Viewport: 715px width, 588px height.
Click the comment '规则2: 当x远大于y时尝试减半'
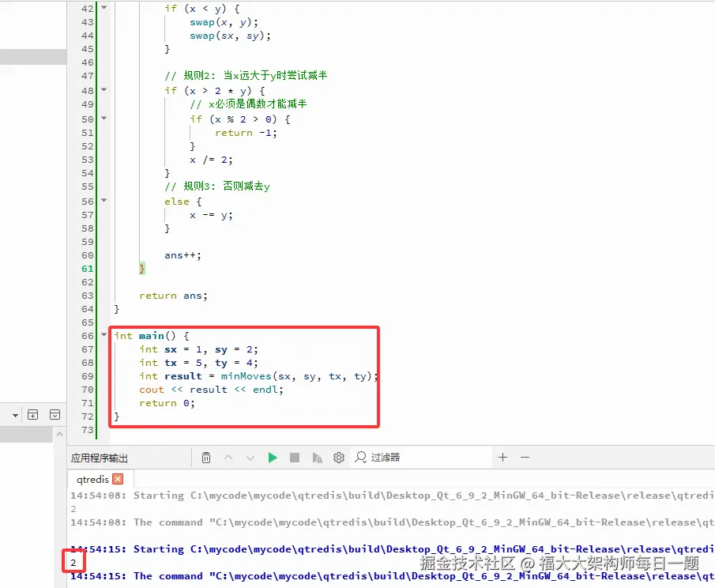tap(246, 76)
